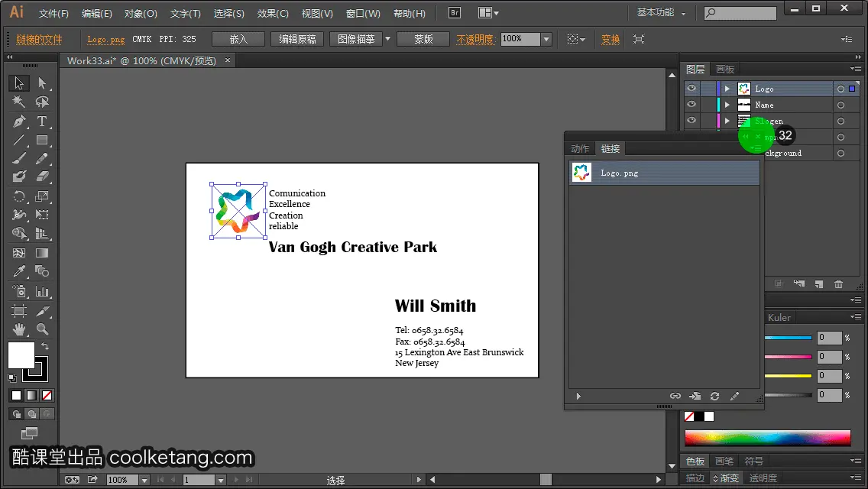Click the cyan color slider

(x=789, y=337)
